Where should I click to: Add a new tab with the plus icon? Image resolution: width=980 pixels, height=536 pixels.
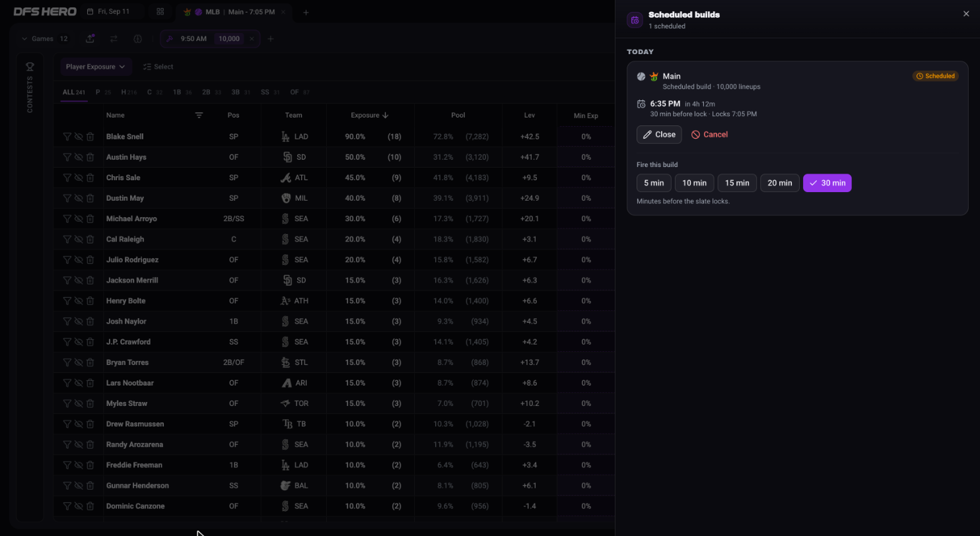pyautogui.click(x=305, y=12)
